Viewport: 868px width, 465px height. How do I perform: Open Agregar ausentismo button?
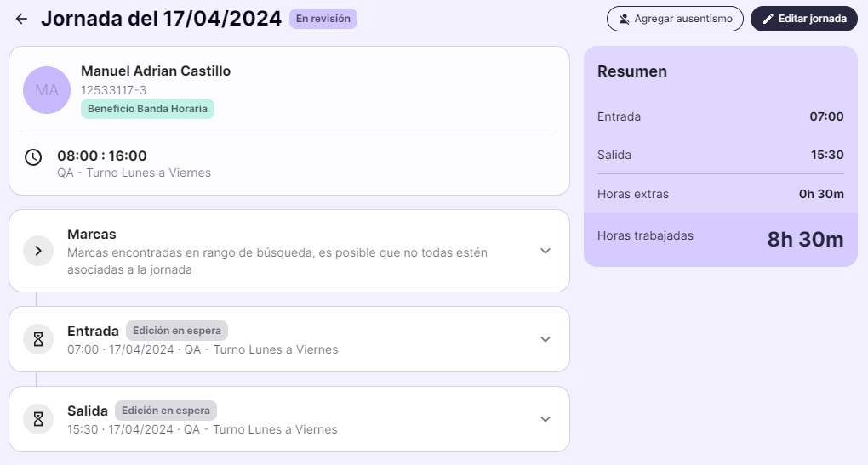tap(675, 19)
